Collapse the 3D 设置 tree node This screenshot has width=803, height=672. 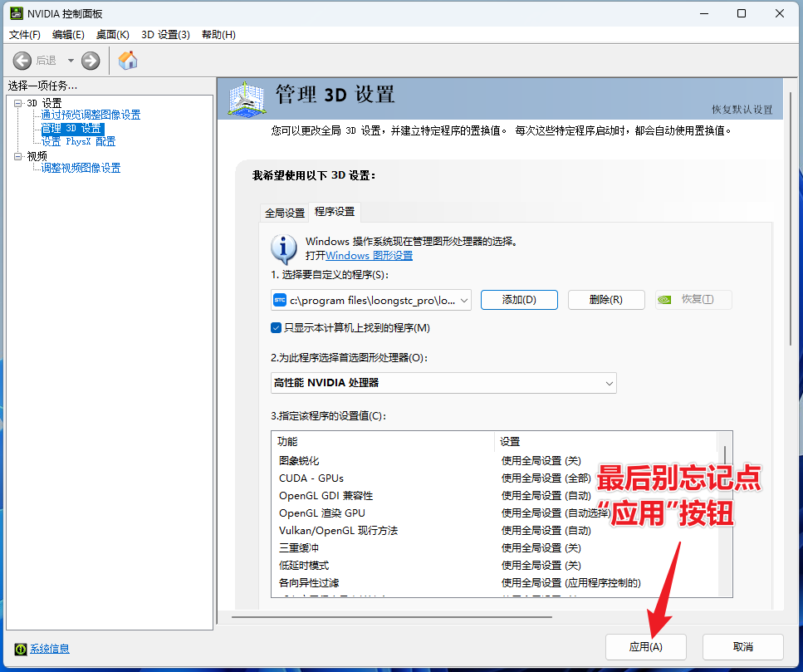18,103
